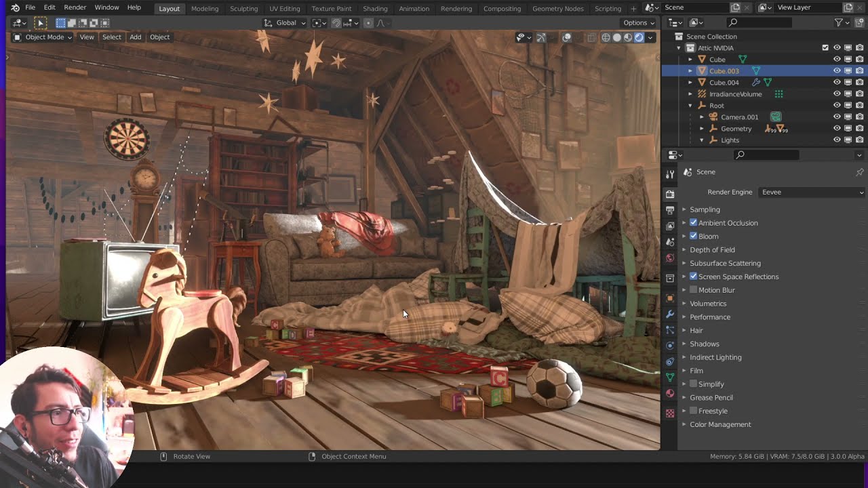
Task: Open the viewport View menu
Action: (87, 37)
